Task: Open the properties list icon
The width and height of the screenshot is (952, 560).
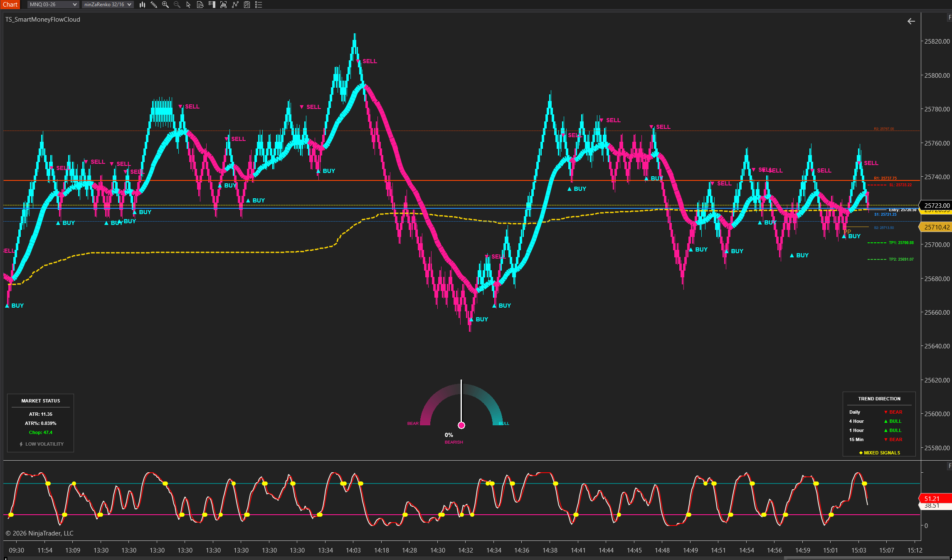Action: click(259, 5)
